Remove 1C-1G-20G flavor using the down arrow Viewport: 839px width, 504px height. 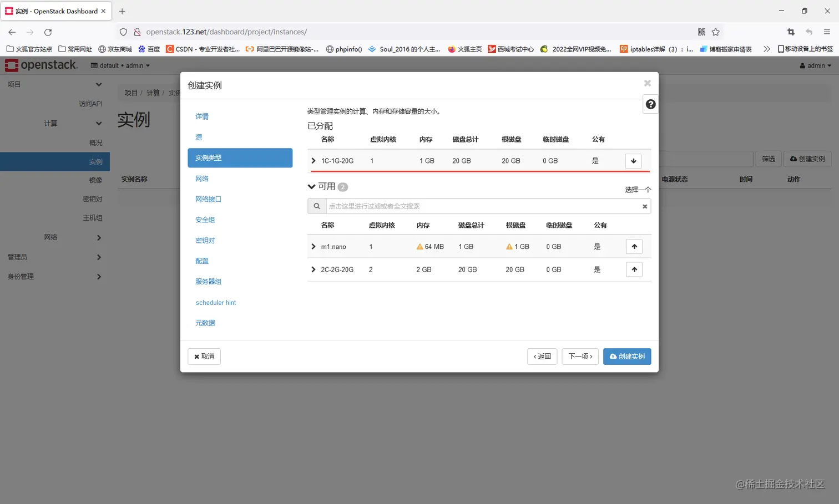point(633,161)
